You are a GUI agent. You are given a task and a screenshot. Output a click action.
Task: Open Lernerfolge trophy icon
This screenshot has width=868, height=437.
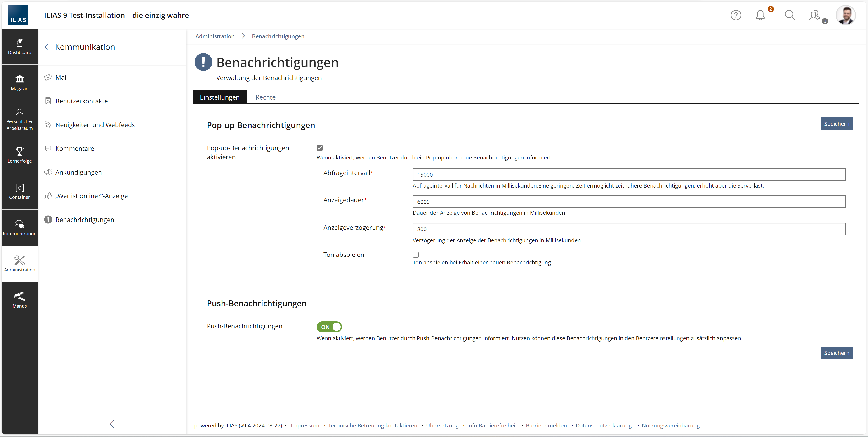[19, 155]
